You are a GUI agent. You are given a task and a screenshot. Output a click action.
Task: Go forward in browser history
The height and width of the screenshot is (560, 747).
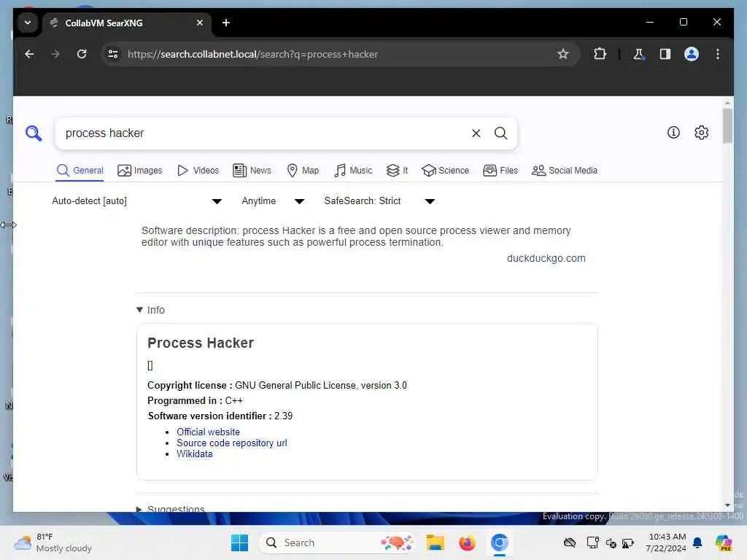(55, 54)
